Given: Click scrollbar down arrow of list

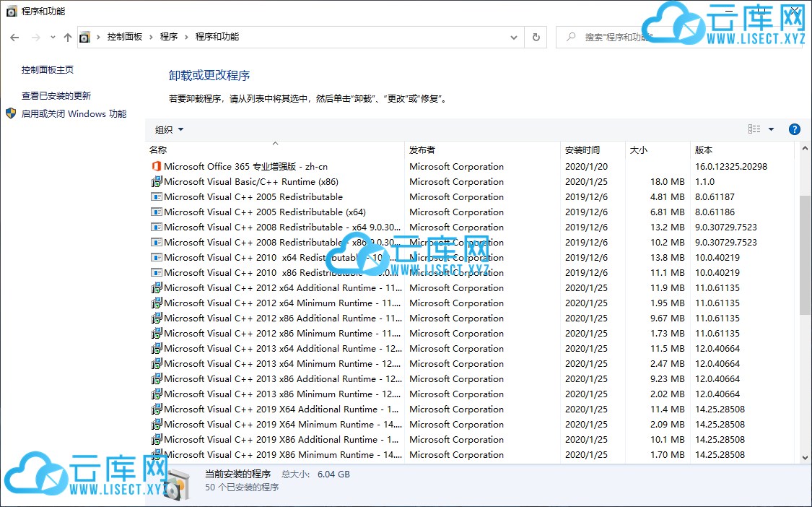Looking at the screenshot, I should click(805, 458).
